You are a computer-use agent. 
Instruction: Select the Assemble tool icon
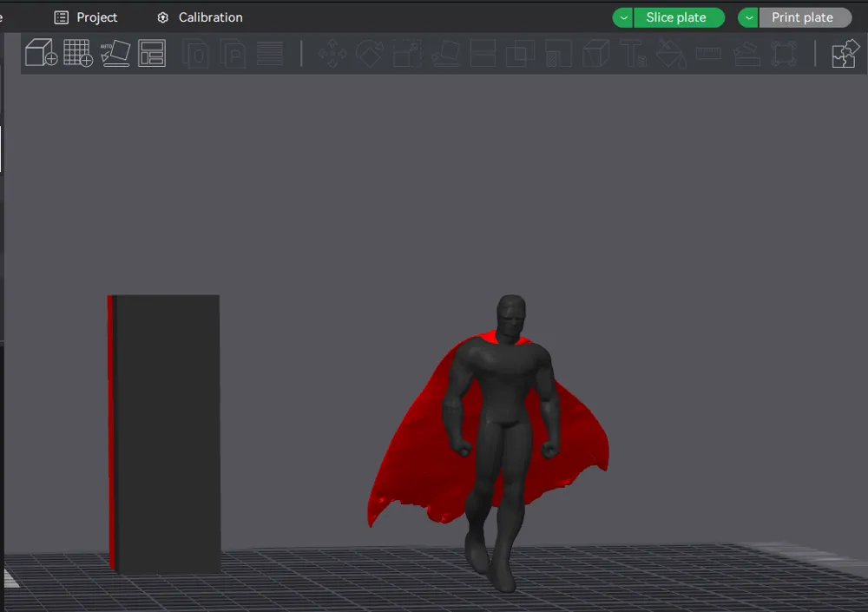746,53
